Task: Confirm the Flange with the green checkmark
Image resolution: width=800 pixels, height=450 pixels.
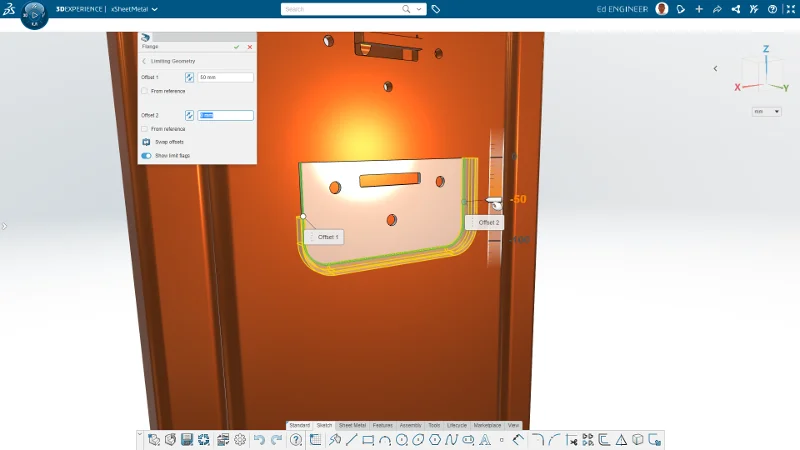Action: pos(237,47)
